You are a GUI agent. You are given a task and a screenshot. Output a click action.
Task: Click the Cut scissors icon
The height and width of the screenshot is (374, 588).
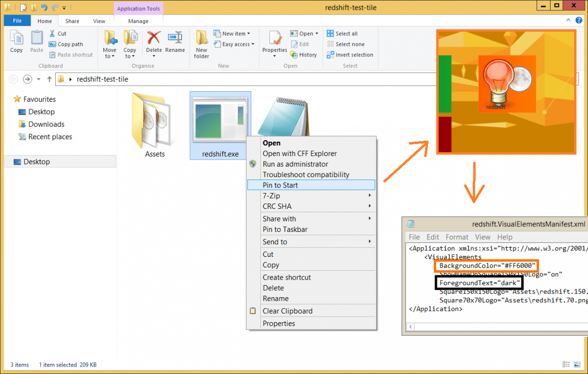tap(53, 33)
